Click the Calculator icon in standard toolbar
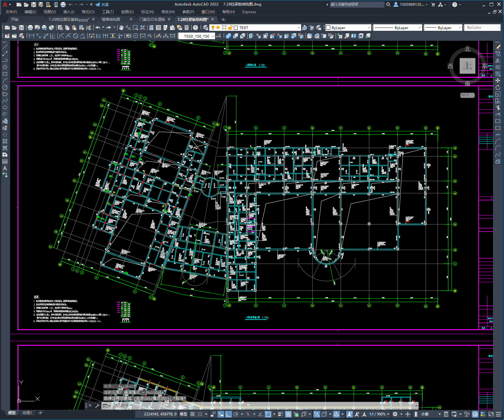This screenshot has width=504, height=420. (x=187, y=28)
